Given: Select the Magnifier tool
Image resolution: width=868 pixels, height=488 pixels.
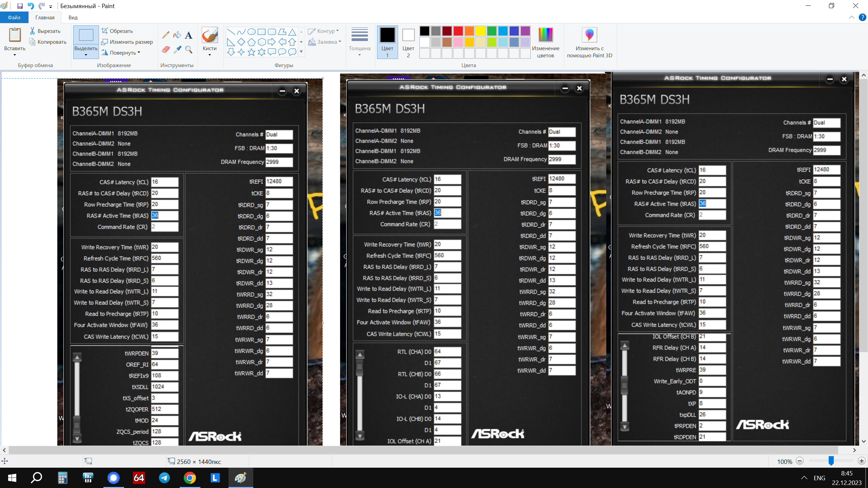Looking at the screenshot, I should tap(189, 50).
